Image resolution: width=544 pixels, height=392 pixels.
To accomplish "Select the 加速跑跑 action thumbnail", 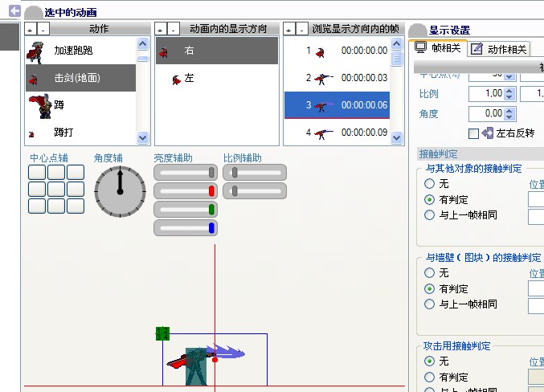I will click(35, 52).
